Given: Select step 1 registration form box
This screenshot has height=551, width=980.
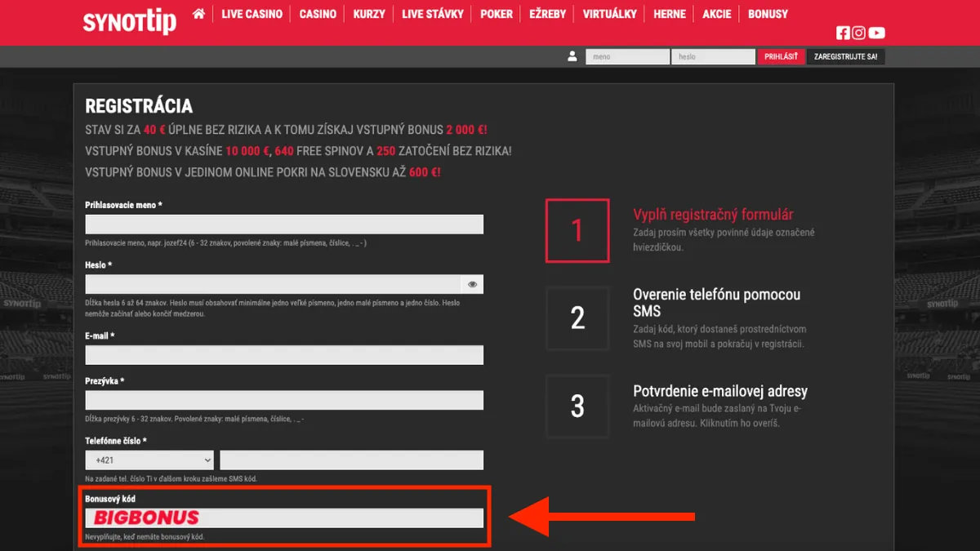Looking at the screenshot, I should pos(577,230).
